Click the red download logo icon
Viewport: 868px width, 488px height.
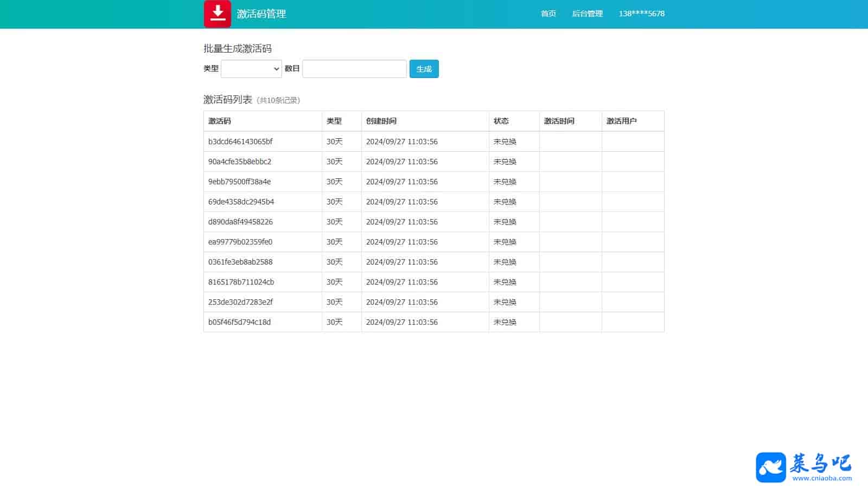218,14
